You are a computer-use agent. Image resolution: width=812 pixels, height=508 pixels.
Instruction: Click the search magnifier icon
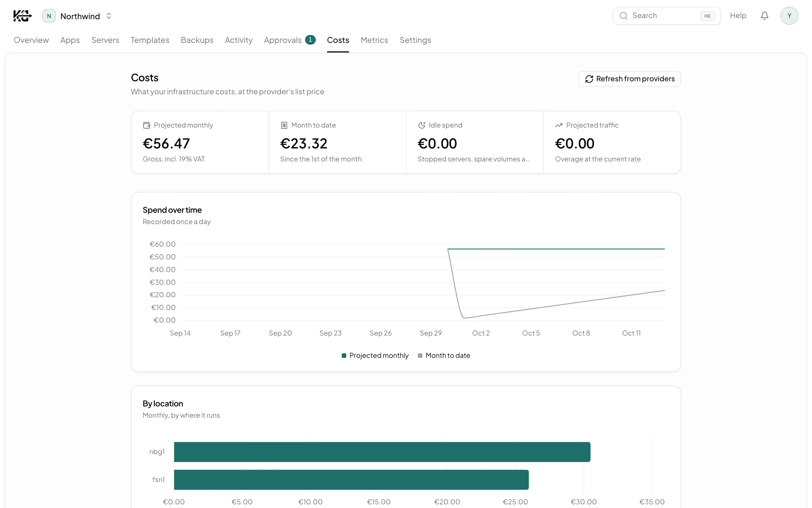pos(623,16)
